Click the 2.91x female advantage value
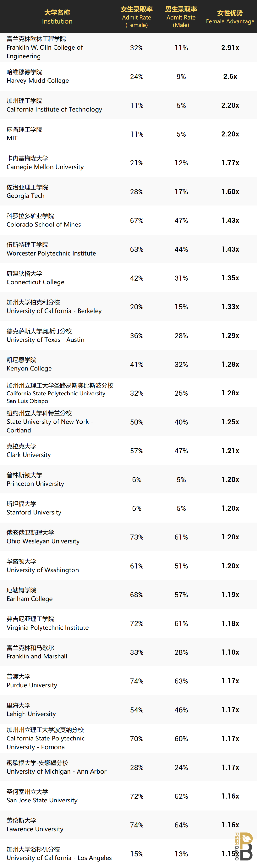 pos(230,48)
